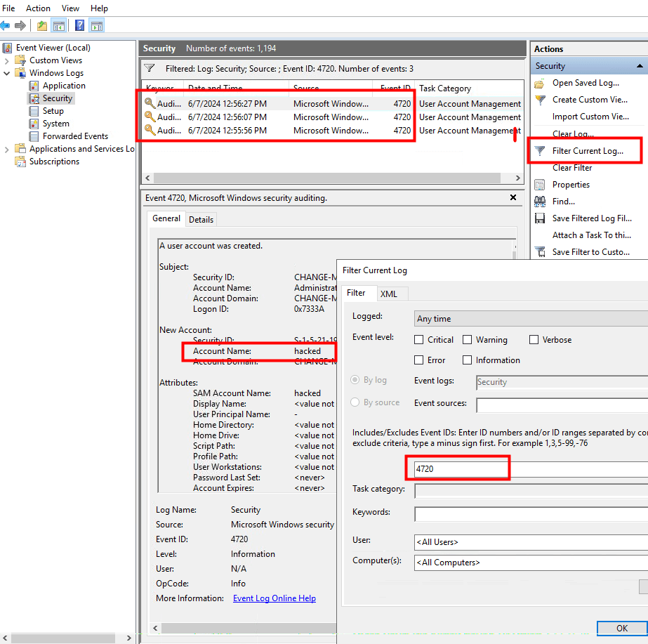This screenshot has width=648, height=644.
Task: Click the Open Saved Log folder icon
Action: tap(540, 83)
